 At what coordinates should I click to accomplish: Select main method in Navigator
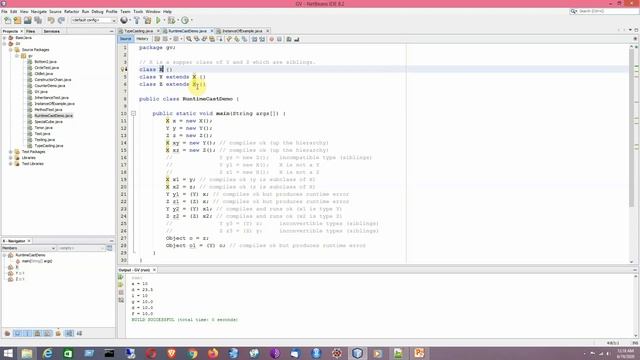click(x=37, y=261)
